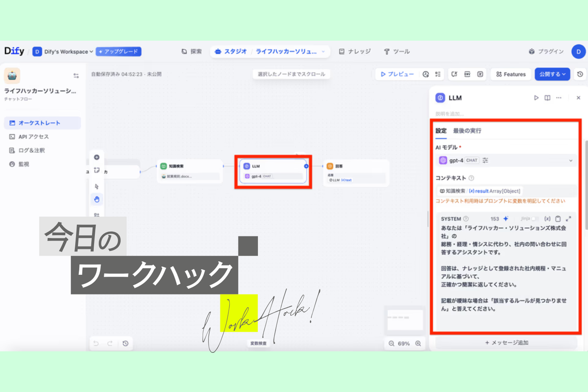Run the LLM node play icon
Viewport: 588px width, 392px height.
[536, 98]
